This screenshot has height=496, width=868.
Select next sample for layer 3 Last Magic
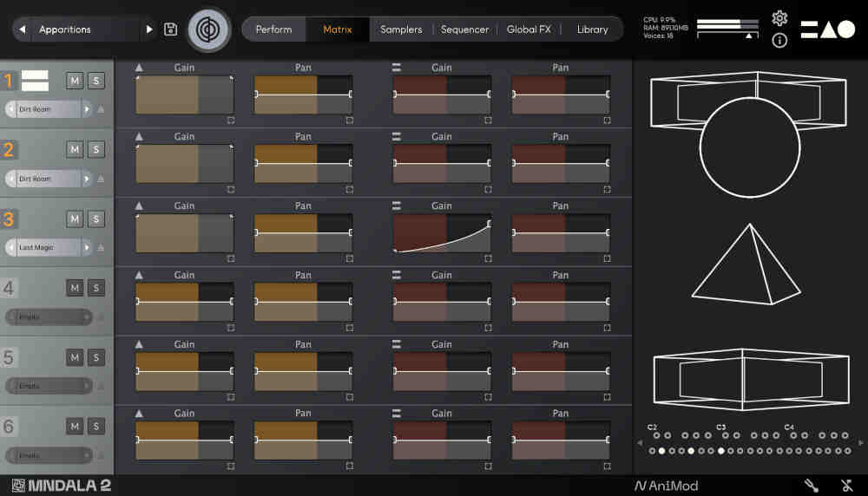coord(87,248)
